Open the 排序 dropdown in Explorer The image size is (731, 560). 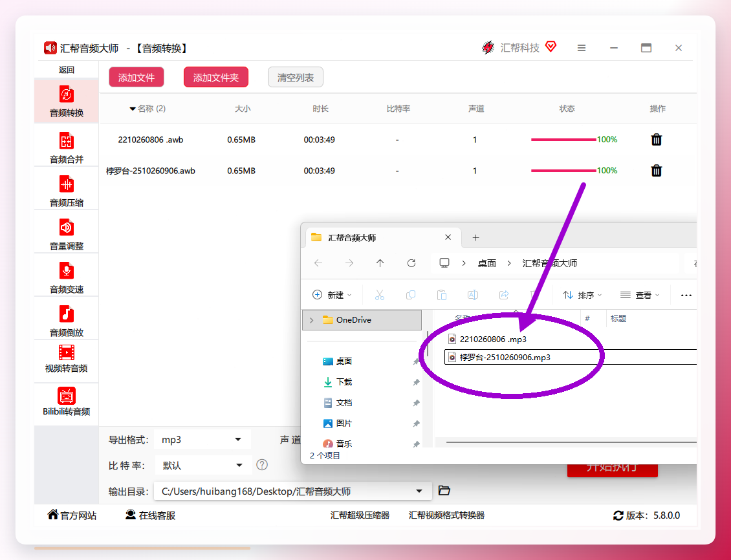(582, 295)
